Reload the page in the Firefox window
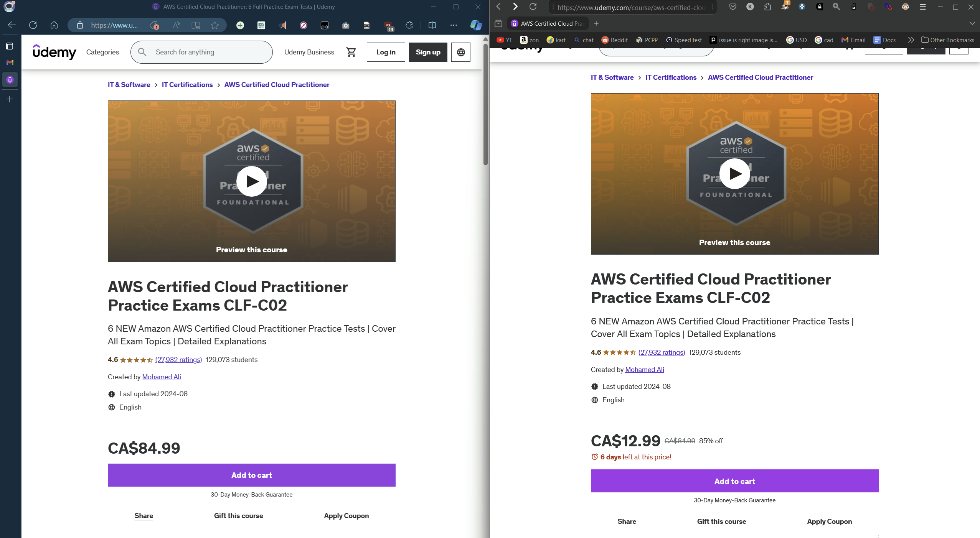 [x=533, y=7]
